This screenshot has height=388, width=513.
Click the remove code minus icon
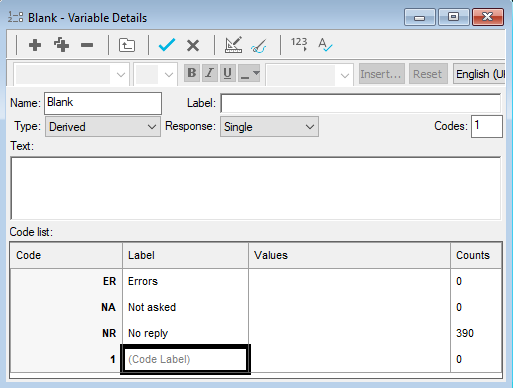coord(87,45)
